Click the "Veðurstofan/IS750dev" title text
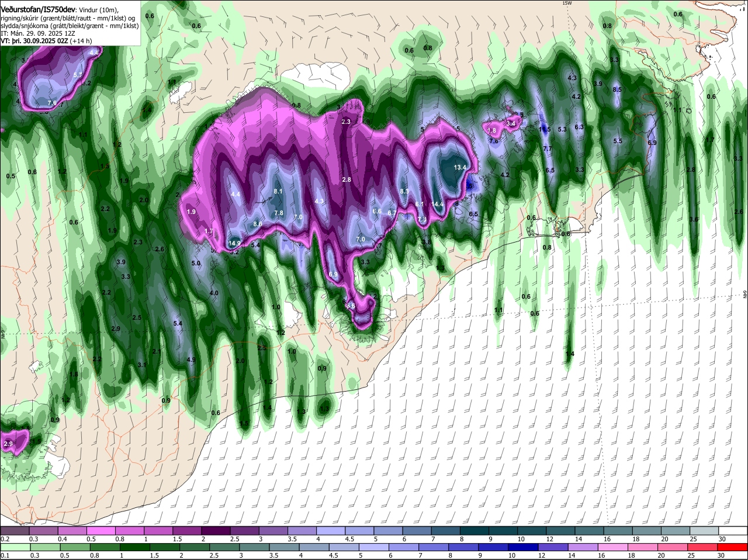The width and height of the screenshot is (748, 560). (x=37, y=9)
